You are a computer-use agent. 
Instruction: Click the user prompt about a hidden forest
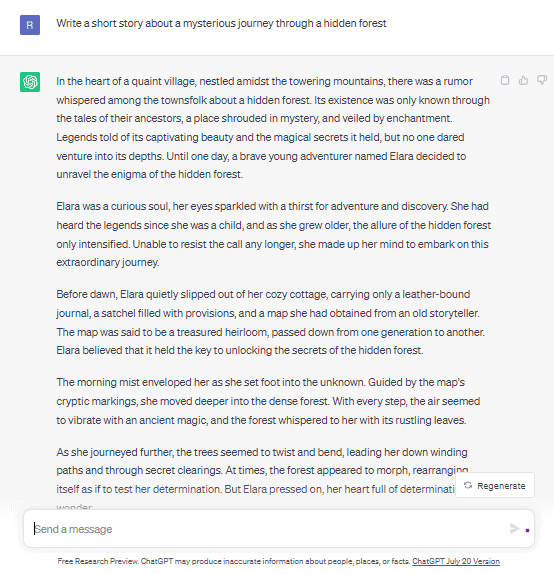coord(221,23)
